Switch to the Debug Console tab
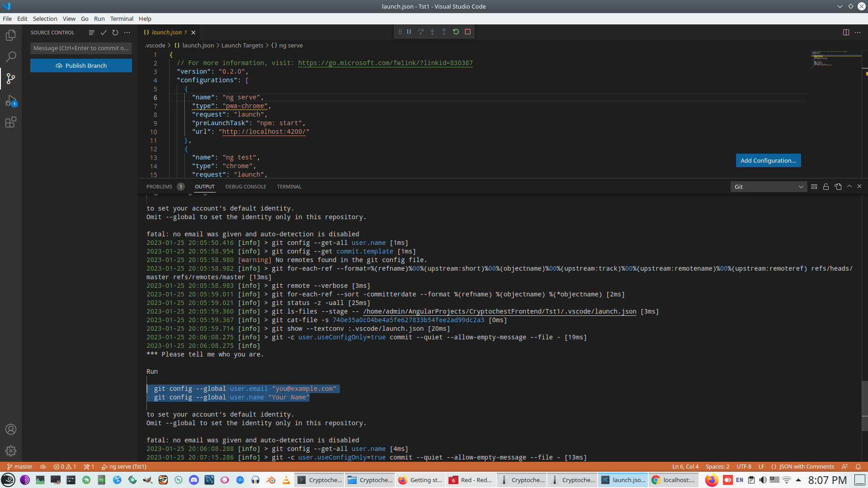 [x=245, y=187]
